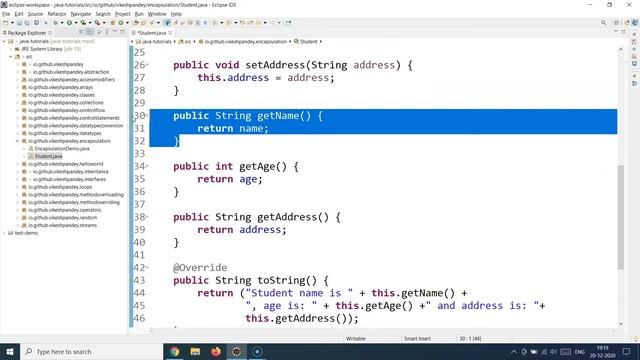
Task: Open the Source menu
Action: pyautogui.click(x=35, y=14)
